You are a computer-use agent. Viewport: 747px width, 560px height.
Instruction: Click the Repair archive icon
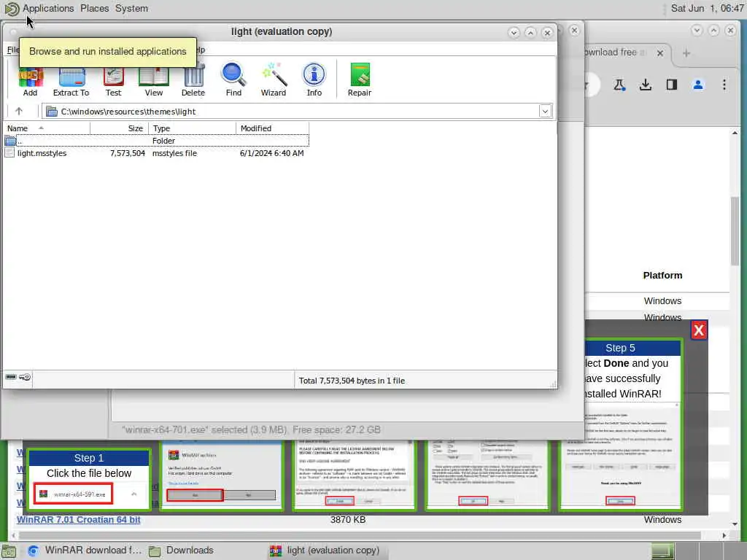pos(360,80)
